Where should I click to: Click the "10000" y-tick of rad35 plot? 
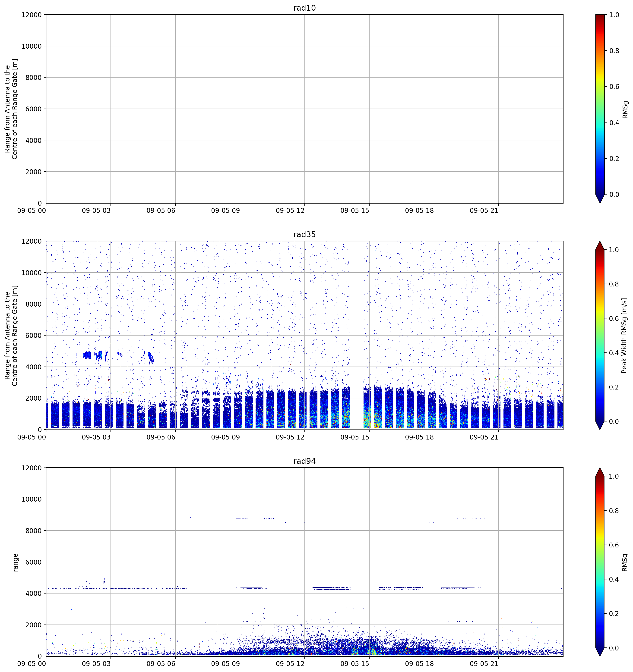point(32,273)
